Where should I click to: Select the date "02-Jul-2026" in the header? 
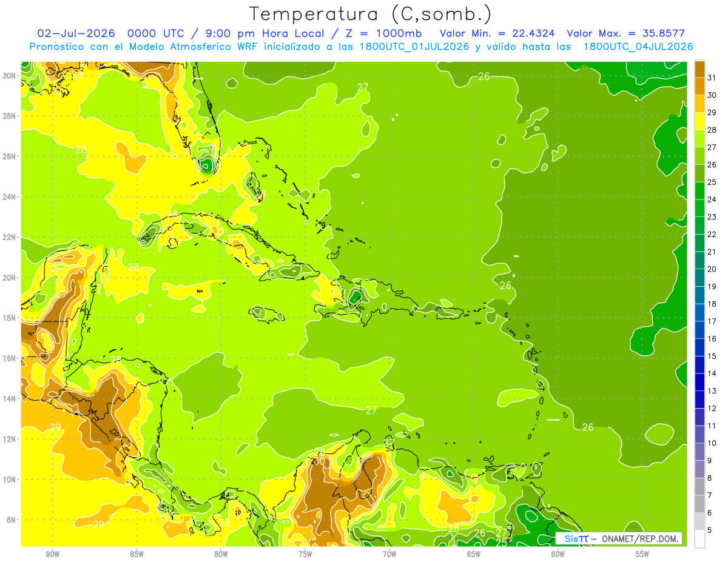pyautogui.click(x=76, y=33)
